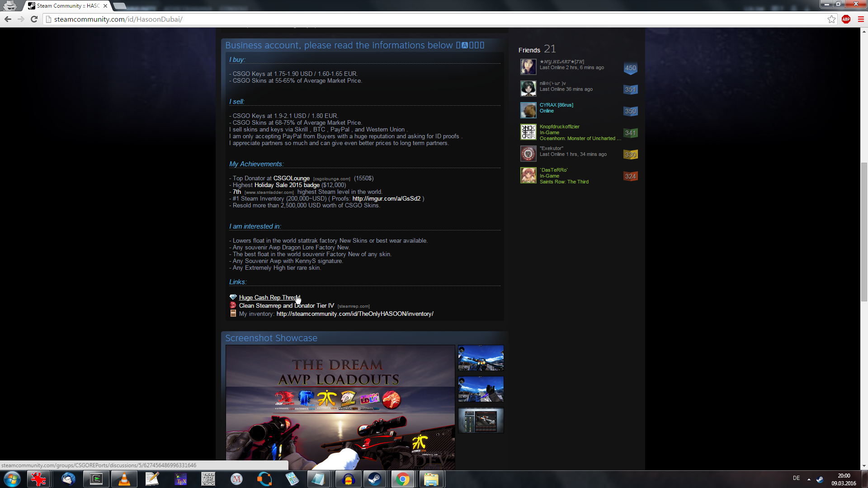868x488 pixels.
Task: Open Knopfdruckoffizier friend avatar
Action: [528, 132]
